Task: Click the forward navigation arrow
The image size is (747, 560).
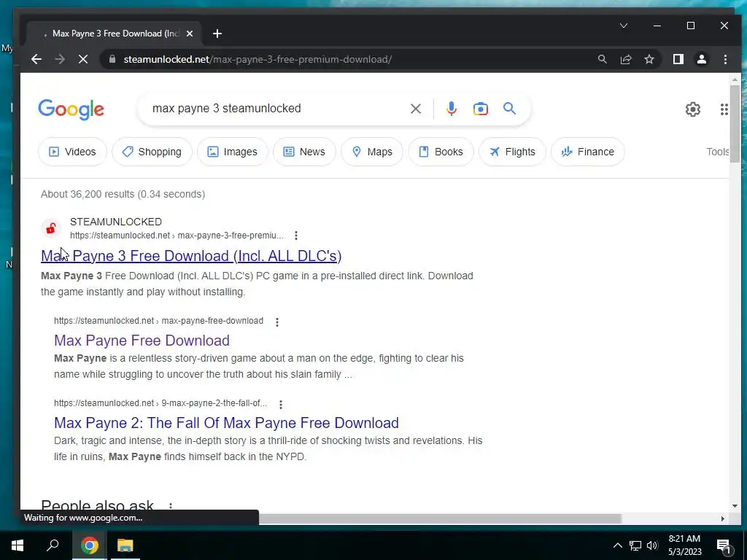Action: (x=60, y=59)
